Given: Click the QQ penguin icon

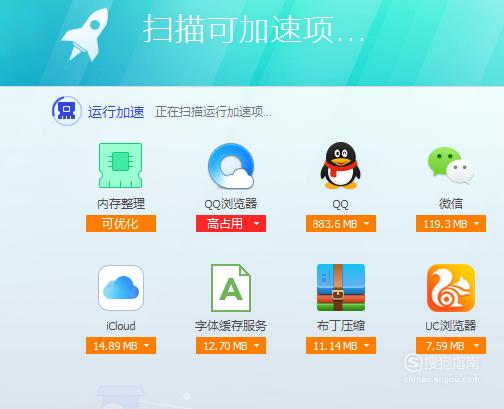Looking at the screenshot, I should (340, 166).
